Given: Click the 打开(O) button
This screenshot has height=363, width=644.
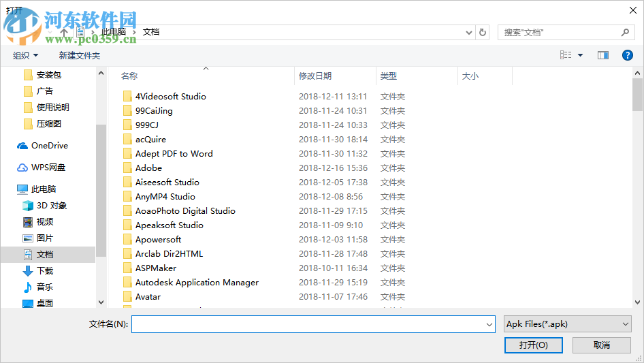Looking at the screenshot, I should (x=534, y=345).
